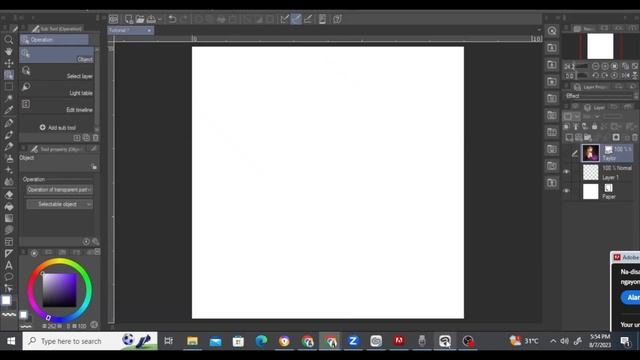
Task: Click the white main color swatch in toolbox
Action: pos(6,300)
